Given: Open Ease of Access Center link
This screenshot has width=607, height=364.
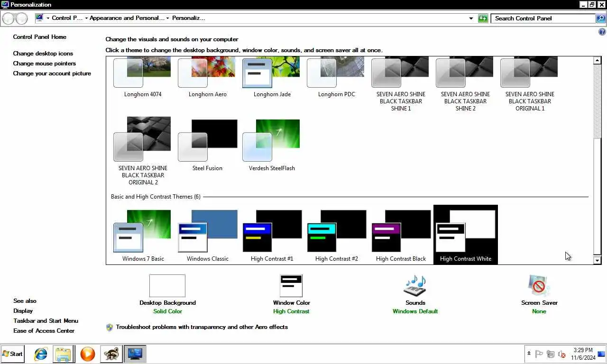Looking at the screenshot, I should (x=44, y=331).
